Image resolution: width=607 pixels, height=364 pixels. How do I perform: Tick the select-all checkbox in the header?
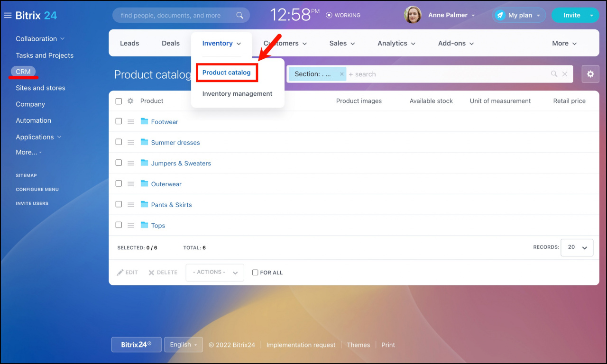coord(119,101)
